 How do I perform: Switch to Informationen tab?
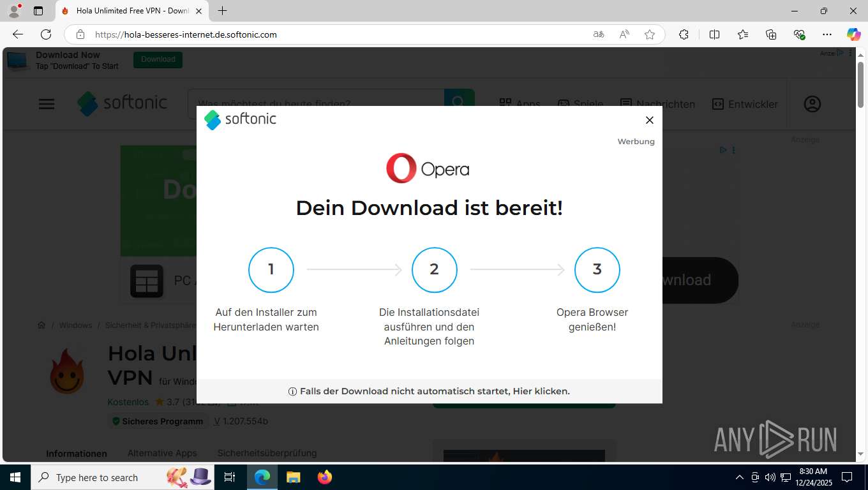pos(77,454)
